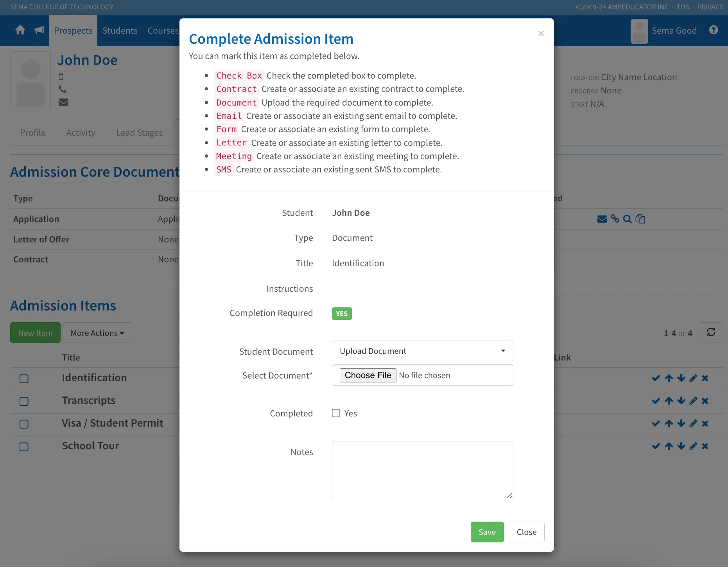Tick the Completed Yes checkbox
This screenshot has height=567, width=728.
tap(336, 413)
